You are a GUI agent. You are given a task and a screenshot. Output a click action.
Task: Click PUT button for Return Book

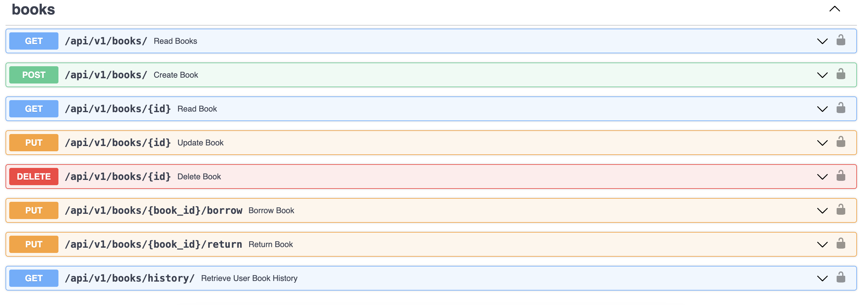pyautogui.click(x=34, y=245)
